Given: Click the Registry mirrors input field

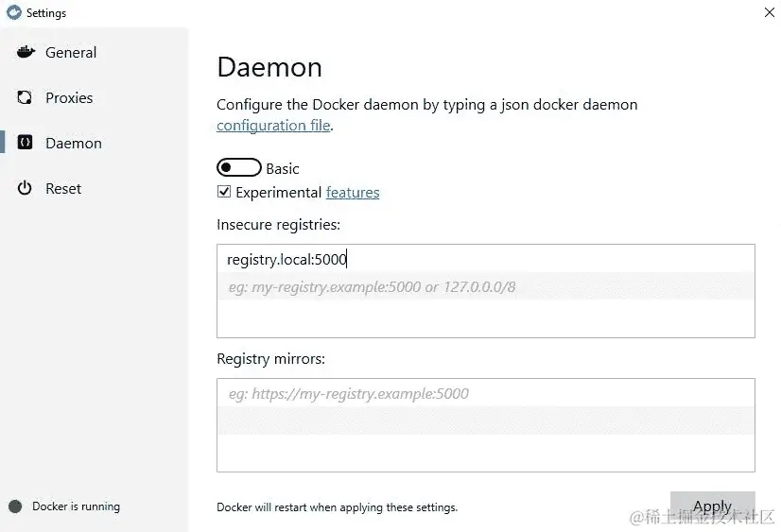Looking at the screenshot, I should (486, 425).
